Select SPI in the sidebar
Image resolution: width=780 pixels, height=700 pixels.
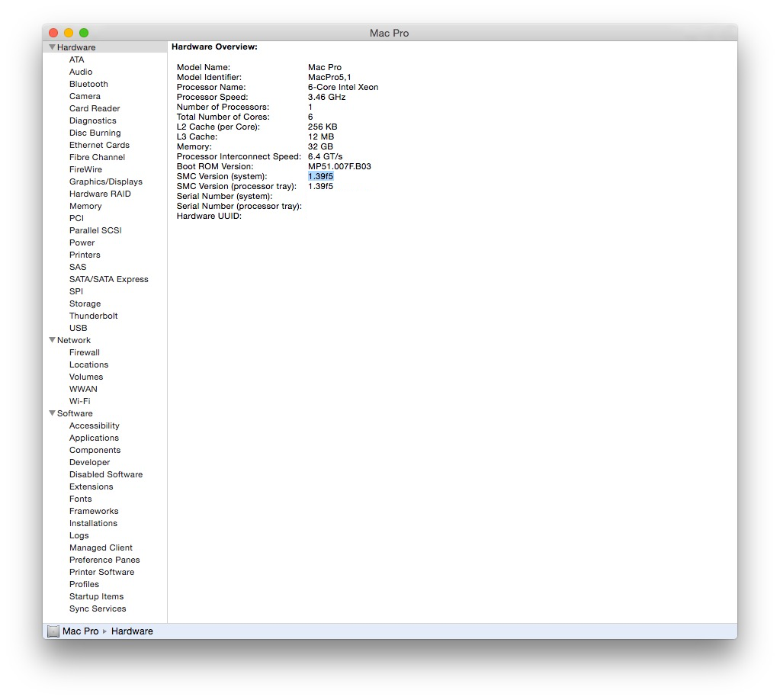pyautogui.click(x=76, y=291)
